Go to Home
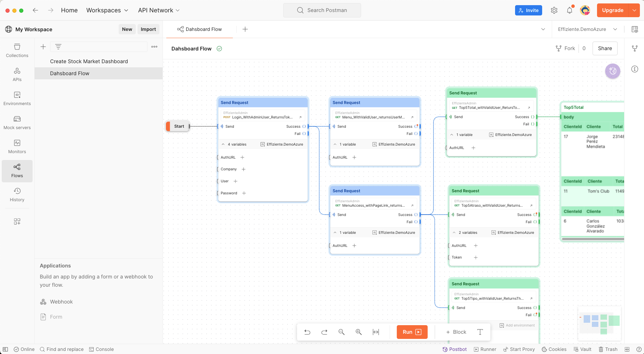Screen dimensions: 644x354 pyautogui.click(x=69, y=10)
